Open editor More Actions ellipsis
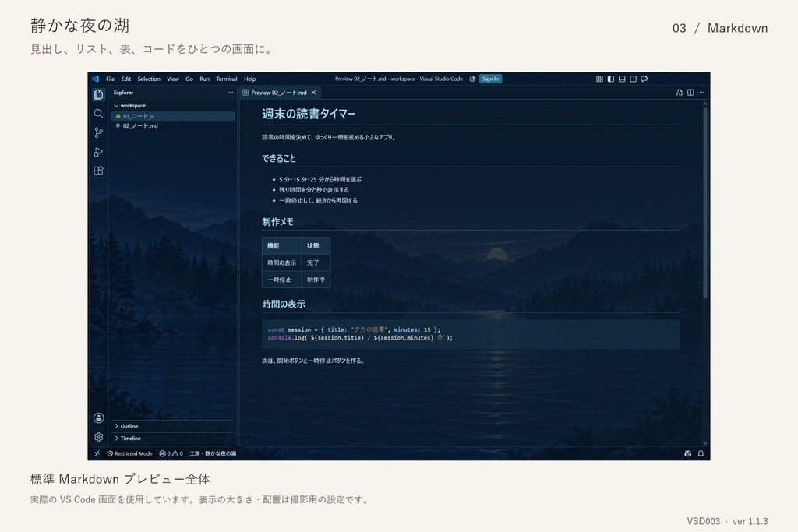798x532 pixels. [x=702, y=93]
